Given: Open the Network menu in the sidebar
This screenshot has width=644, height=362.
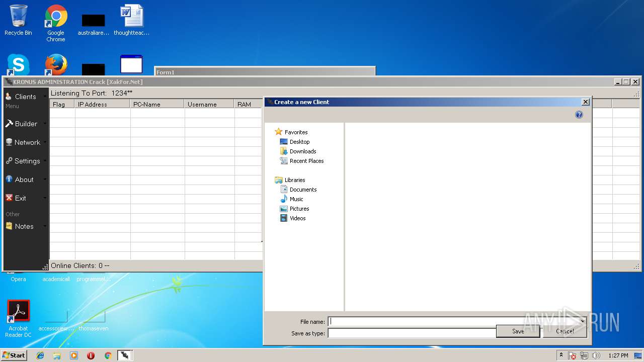Looking at the screenshot, I should click(26, 142).
